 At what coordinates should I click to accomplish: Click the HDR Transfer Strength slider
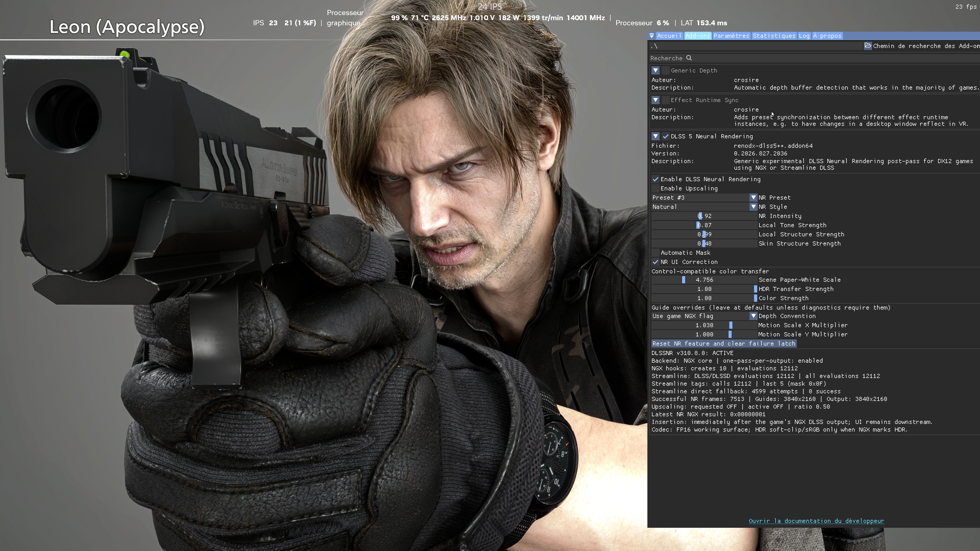click(704, 289)
